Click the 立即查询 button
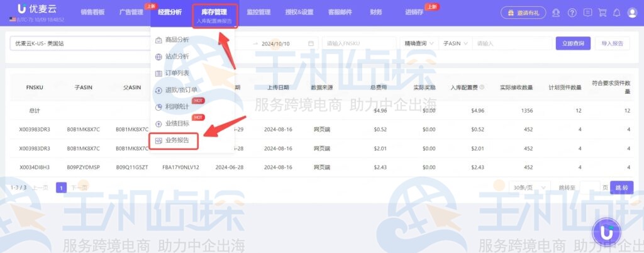644x253 pixels. coord(573,43)
